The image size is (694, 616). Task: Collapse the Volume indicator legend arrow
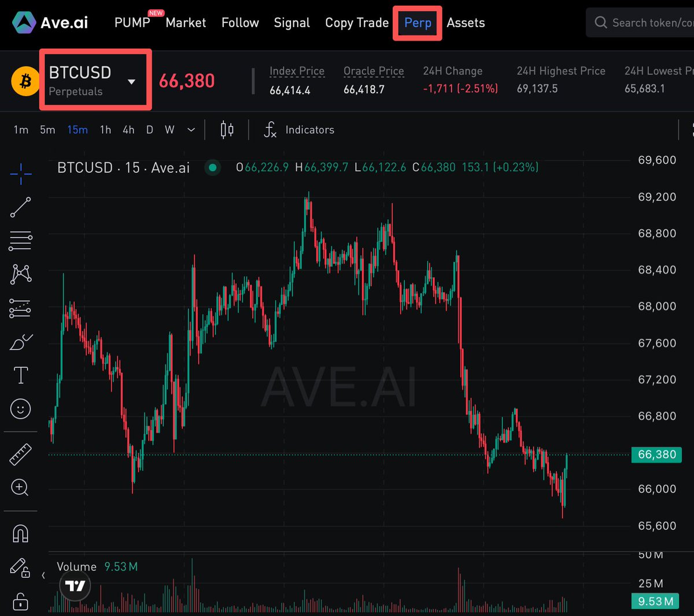click(x=43, y=576)
